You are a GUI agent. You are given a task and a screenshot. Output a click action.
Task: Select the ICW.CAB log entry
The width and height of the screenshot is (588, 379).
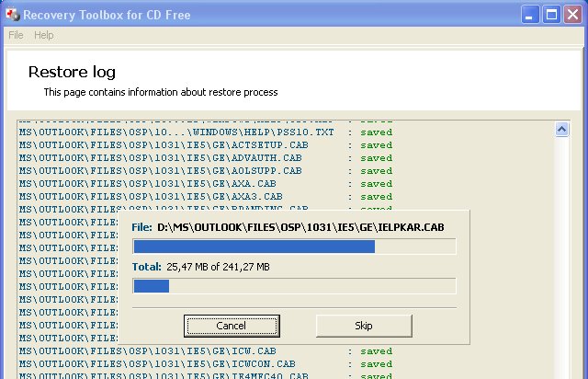tap(206, 351)
